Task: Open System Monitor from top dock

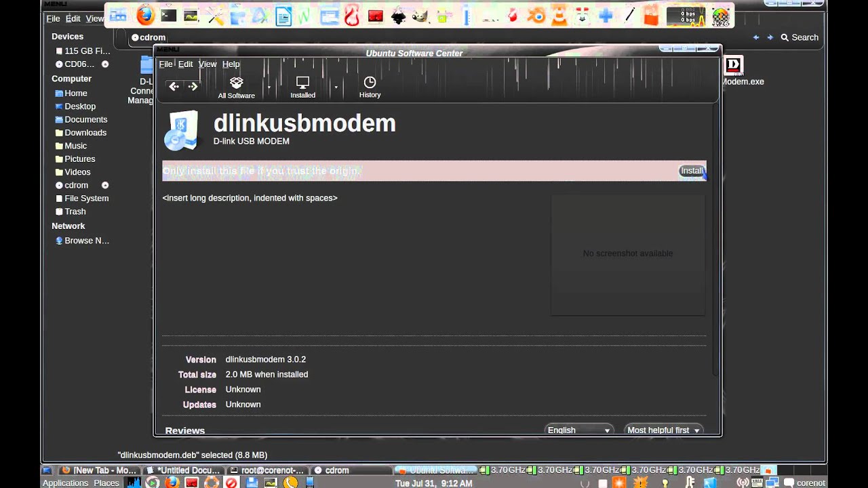Action: click(191, 15)
